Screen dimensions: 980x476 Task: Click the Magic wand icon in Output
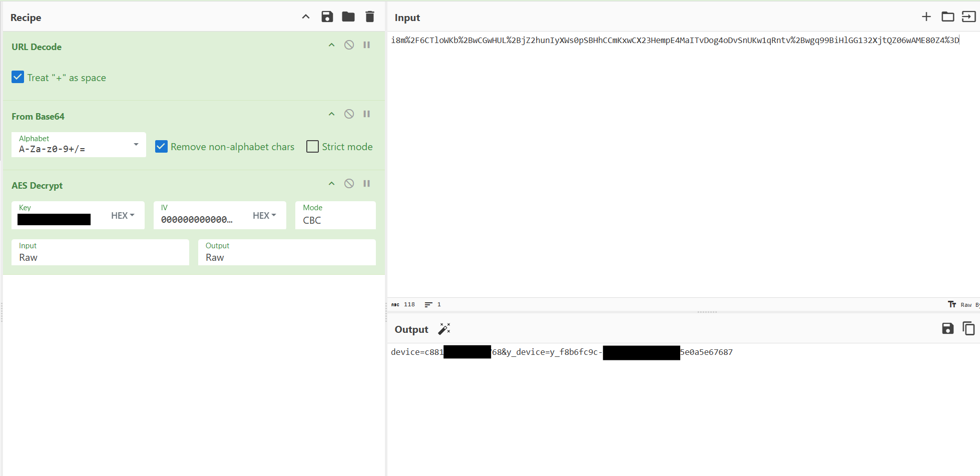444,329
